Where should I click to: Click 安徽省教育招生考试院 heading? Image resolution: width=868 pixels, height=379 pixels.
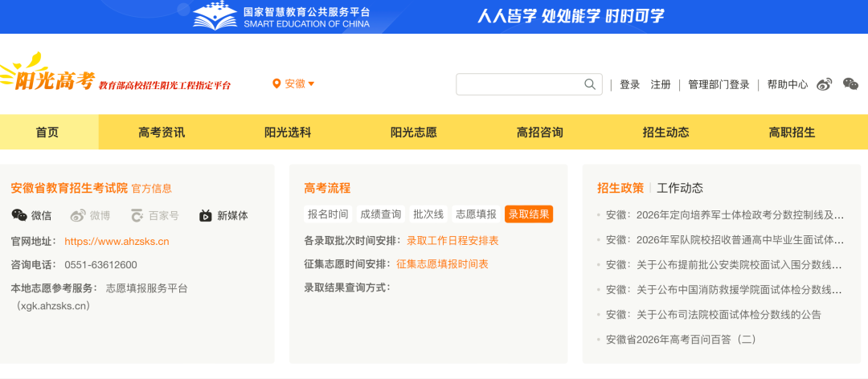tap(69, 188)
